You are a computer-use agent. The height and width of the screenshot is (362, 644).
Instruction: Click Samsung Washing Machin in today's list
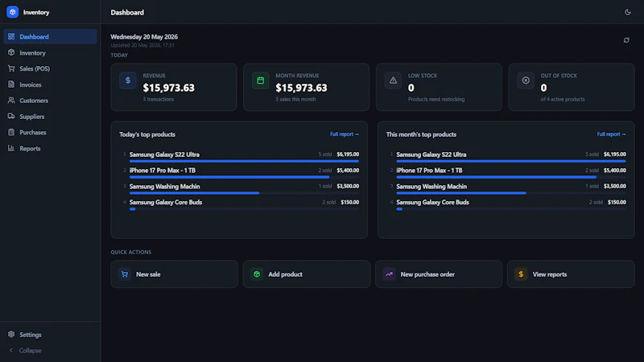165,187
